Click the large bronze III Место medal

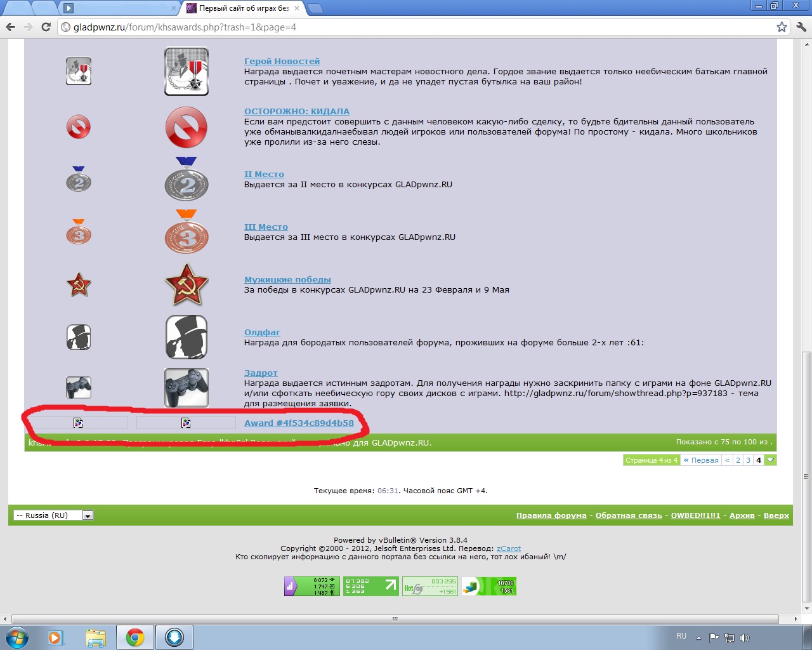point(187,232)
